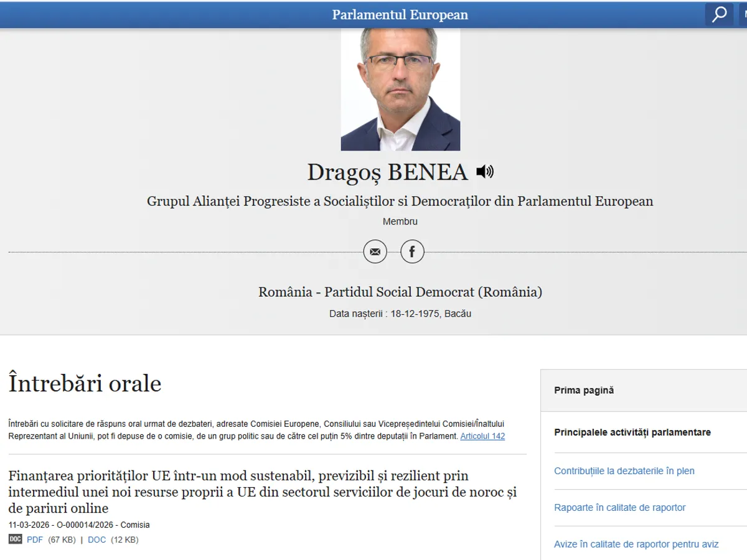Click the name Dragoș BENEA heading
The image size is (747, 560).
click(x=387, y=172)
